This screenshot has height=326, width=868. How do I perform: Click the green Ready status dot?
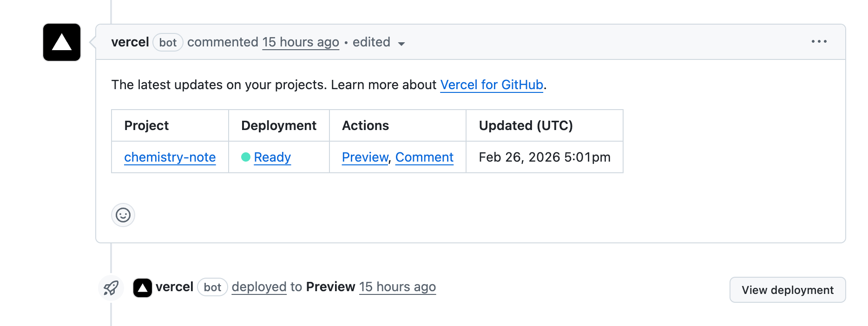coord(246,157)
